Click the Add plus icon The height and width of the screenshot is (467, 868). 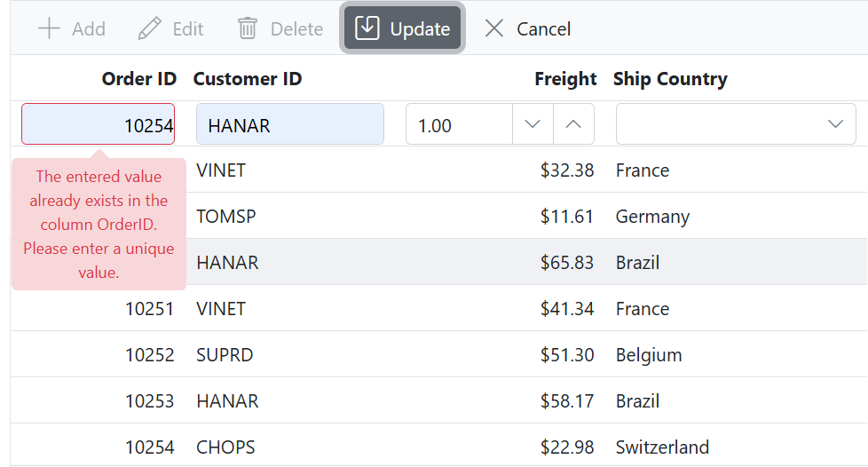tap(50, 28)
